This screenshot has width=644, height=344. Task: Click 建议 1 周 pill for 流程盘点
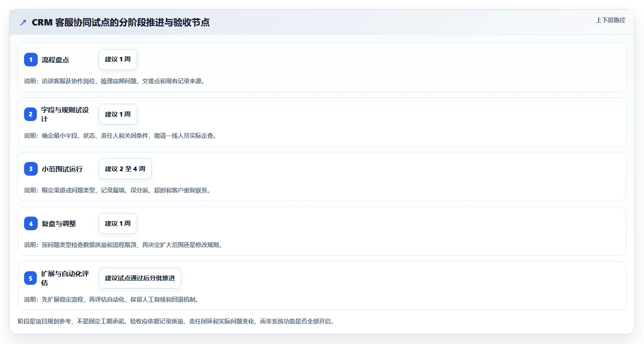tap(118, 60)
